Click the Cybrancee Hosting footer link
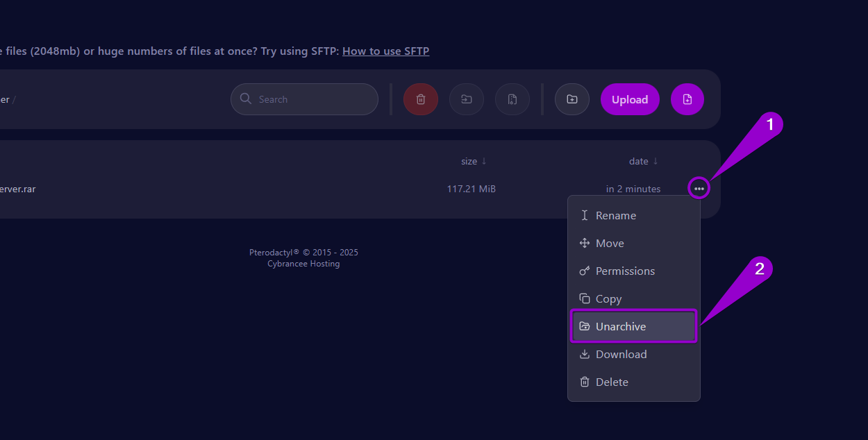Image resolution: width=868 pixels, height=440 pixels. click(303, 263)
